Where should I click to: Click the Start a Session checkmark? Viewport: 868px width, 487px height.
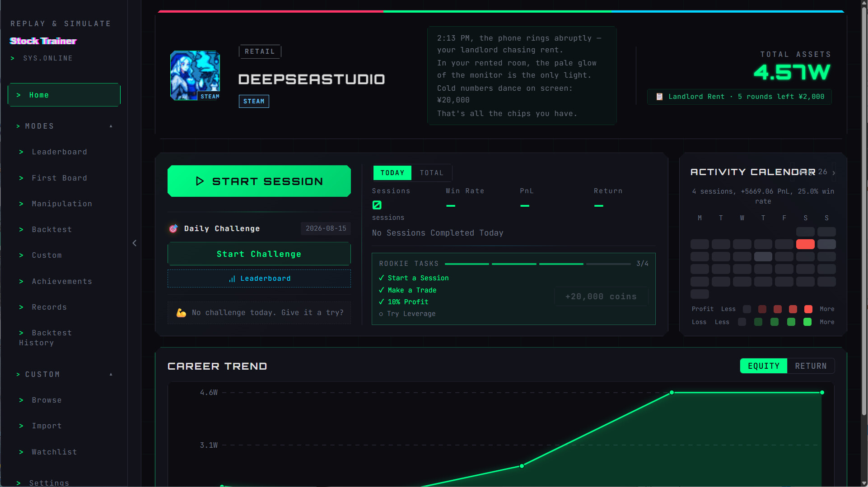(x=382, y=278)
